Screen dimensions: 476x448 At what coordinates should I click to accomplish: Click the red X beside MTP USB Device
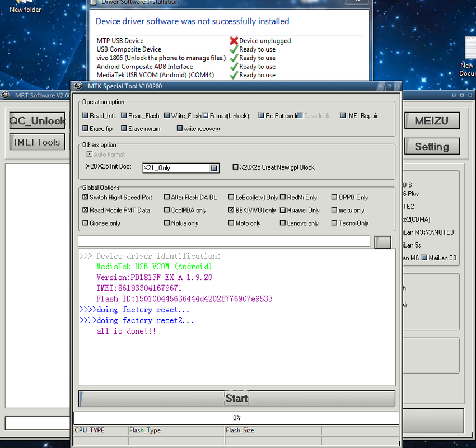pyautogui.click(x=234, y=41)
